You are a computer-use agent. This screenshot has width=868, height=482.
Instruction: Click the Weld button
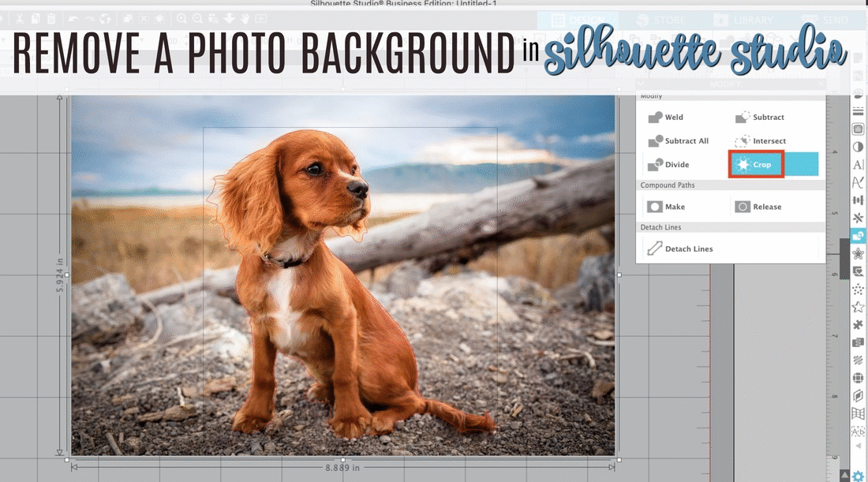tap(665, 117)
